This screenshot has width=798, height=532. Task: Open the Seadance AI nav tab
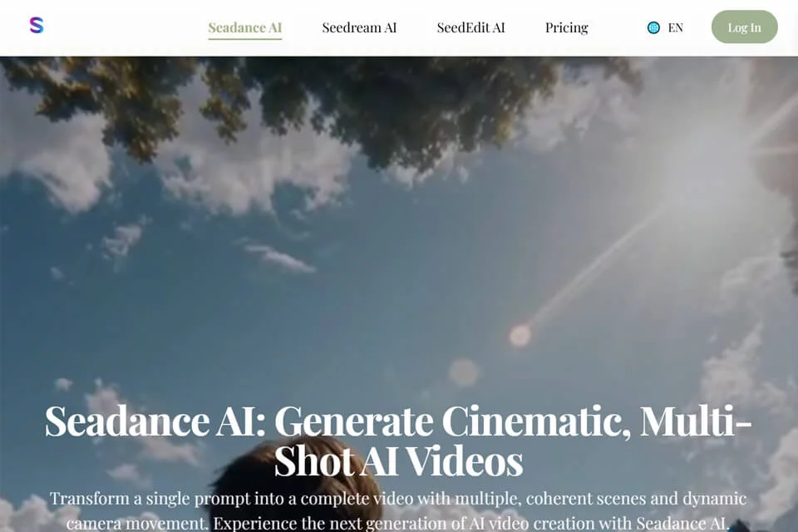[x=244, y=27]
